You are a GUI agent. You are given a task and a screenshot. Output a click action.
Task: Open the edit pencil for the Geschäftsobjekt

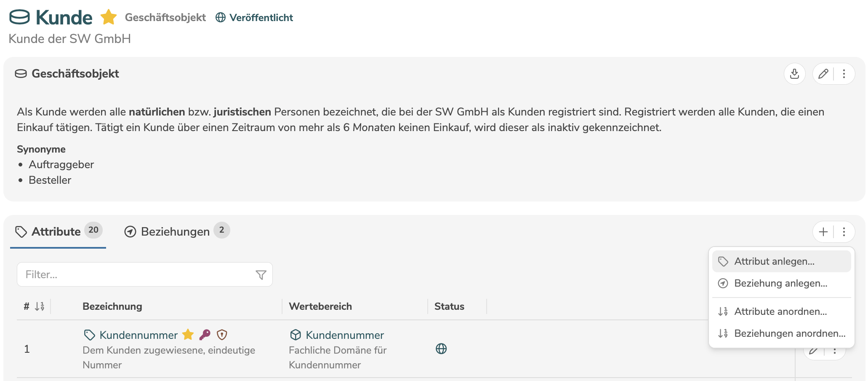point(823,74)
